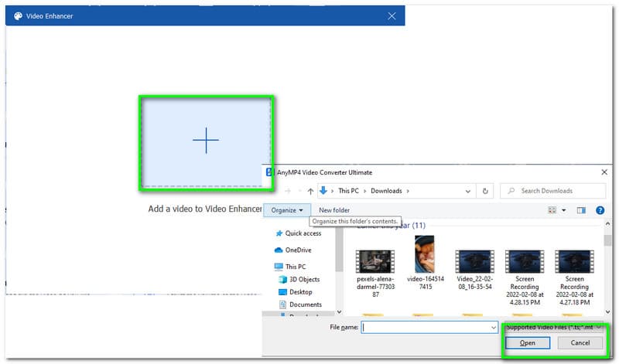Screen dimensions: 619x364
Task: Open the Documents folder in the tree
Action: click(x=306, y=304)
